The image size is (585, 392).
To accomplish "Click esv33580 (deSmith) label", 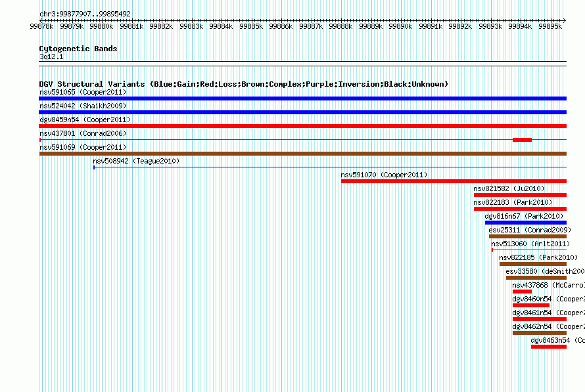I will pos(545,271).
